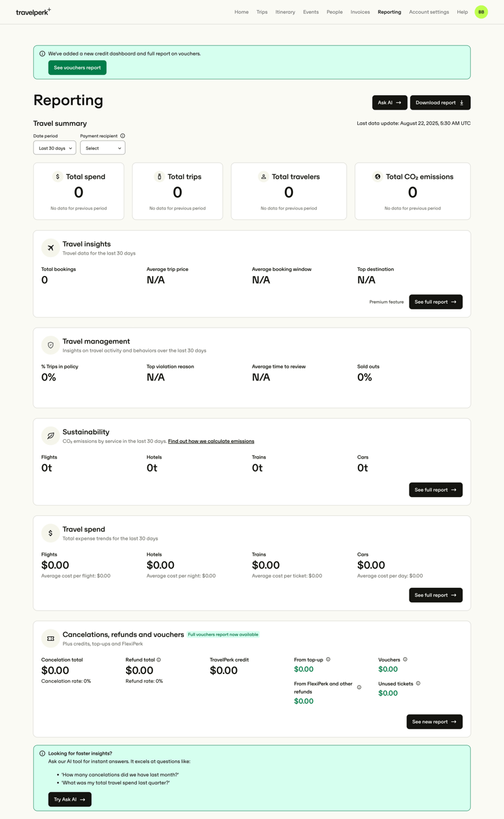Click the globe icon on Total CO2 emissions card
The height and width of the screenshot is (819, 504).
[377, 176]
